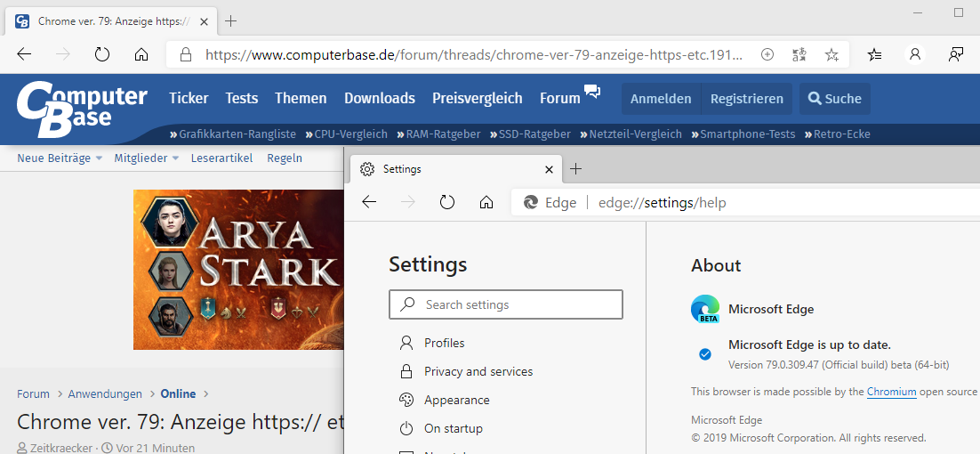
Task: Click the blue up-to-date checkmark icon
Action: [705, 354]
